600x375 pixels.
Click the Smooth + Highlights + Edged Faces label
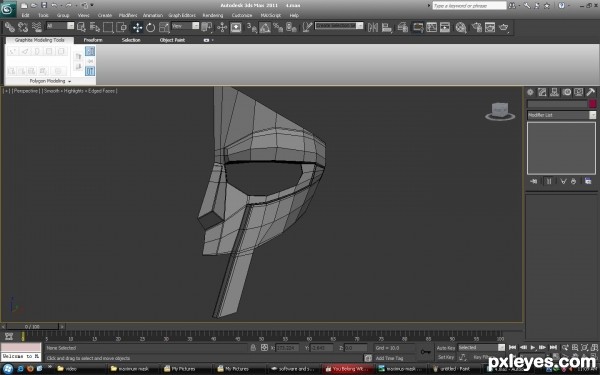coord(80,91)
